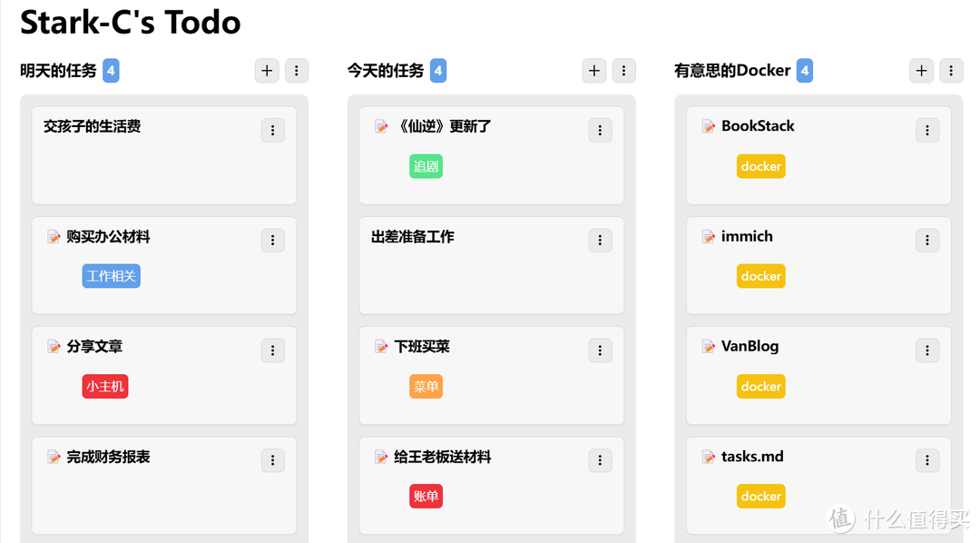980x543 pixels.
Task: Open options for 交孩子的生活费 card
Action: [273, 131]
